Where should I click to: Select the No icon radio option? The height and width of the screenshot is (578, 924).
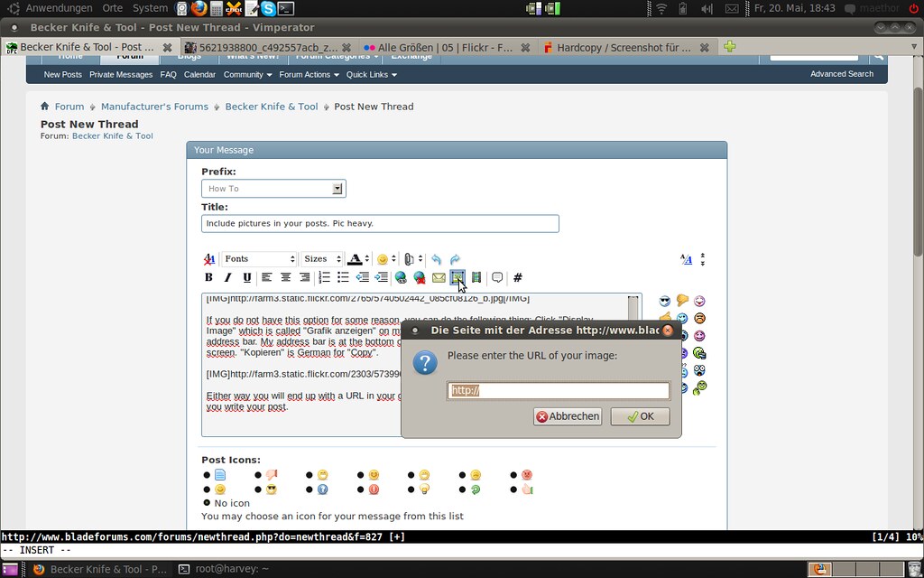pos(207,502)
